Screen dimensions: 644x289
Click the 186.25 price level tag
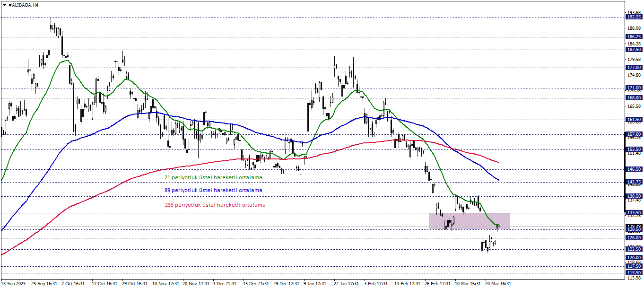click(x=634, y=36)
